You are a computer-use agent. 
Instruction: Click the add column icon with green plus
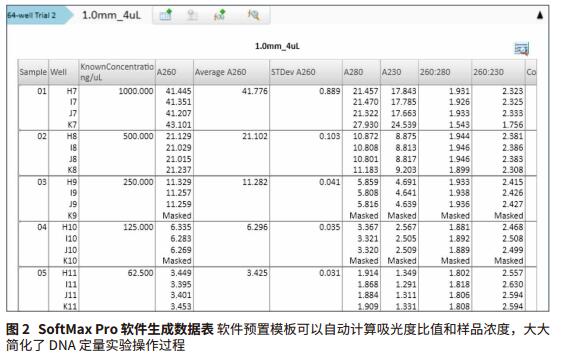(x=166, y=15)
